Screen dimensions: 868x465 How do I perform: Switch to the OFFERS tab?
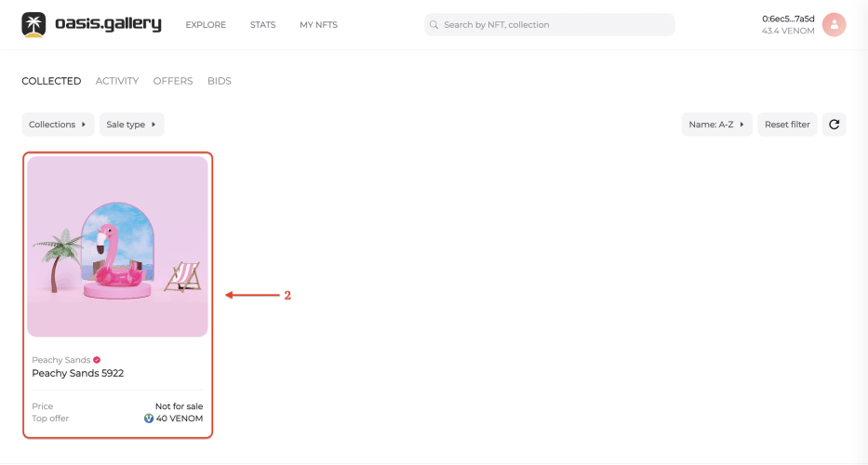pos(173,81)
